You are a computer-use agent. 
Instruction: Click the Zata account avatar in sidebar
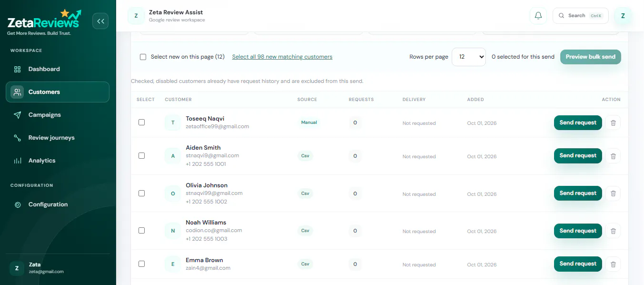pyautogui.click(x=17, y=268)
